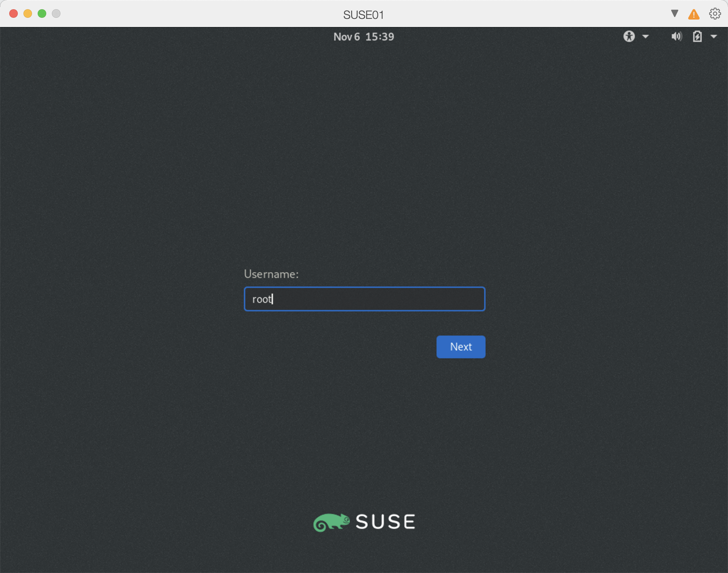The image size is (728, 573).
Task: Close the SUSE01 window with red button
Action: (14, 14)
